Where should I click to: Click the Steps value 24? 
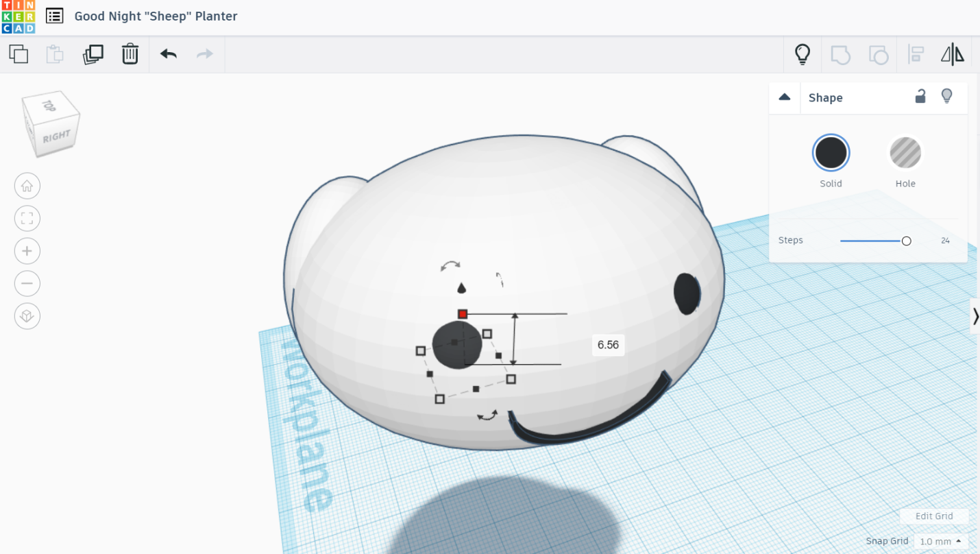click(x=945, y=241)
